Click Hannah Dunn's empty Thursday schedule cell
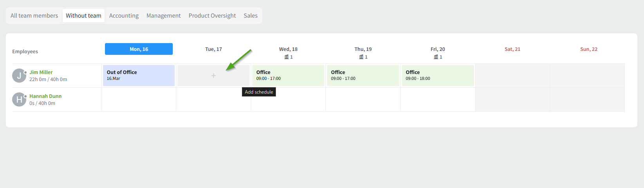The width and height of the screenshot is (644, 188). point(363,99)
